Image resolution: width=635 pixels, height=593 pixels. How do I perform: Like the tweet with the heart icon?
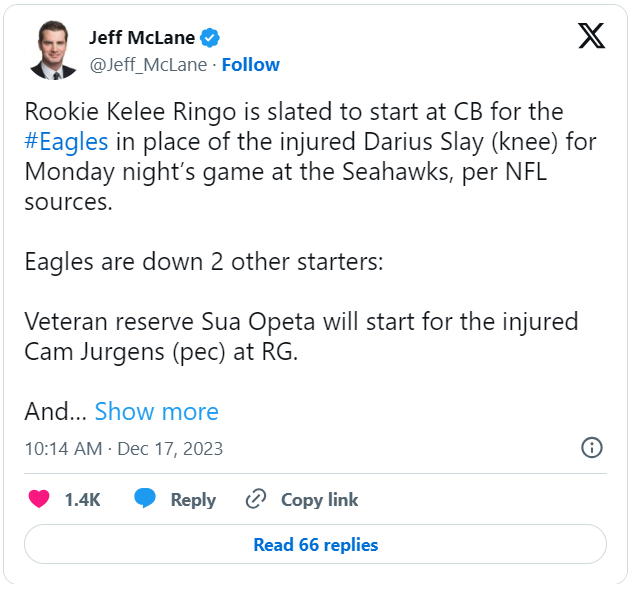(40, 499)
